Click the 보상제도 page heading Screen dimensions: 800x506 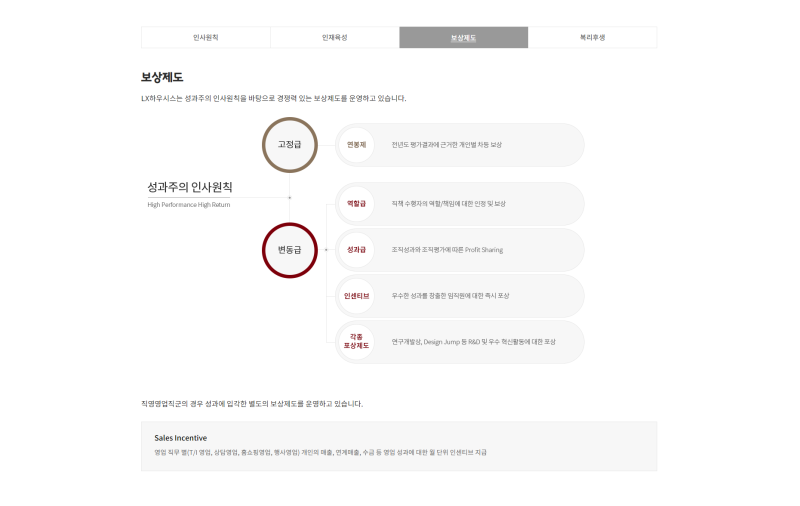[x=162, y=77]
